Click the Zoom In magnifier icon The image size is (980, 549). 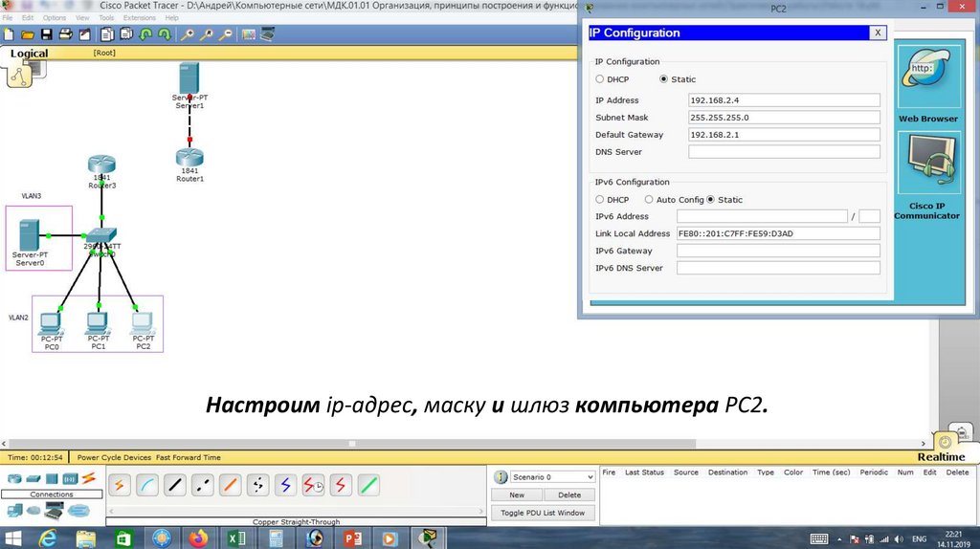coord(187,35)
